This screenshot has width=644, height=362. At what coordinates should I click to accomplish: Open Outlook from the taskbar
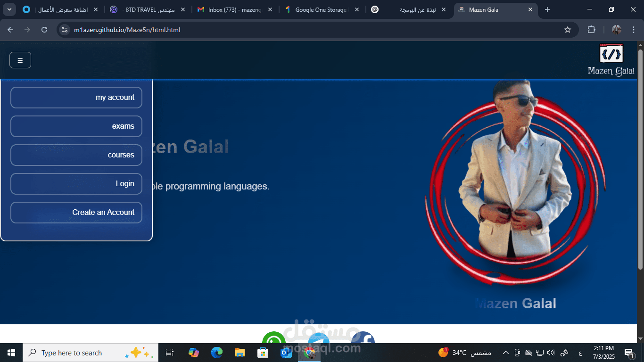[x=286, y=353]
